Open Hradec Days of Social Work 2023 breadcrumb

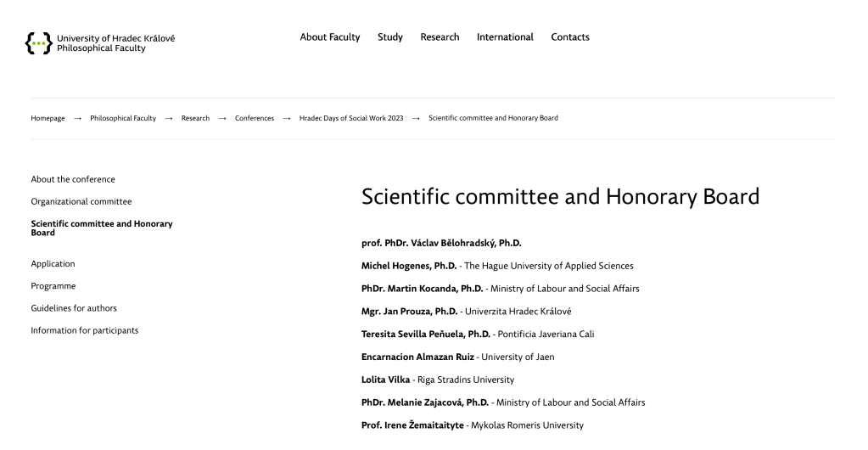[351, 119]
